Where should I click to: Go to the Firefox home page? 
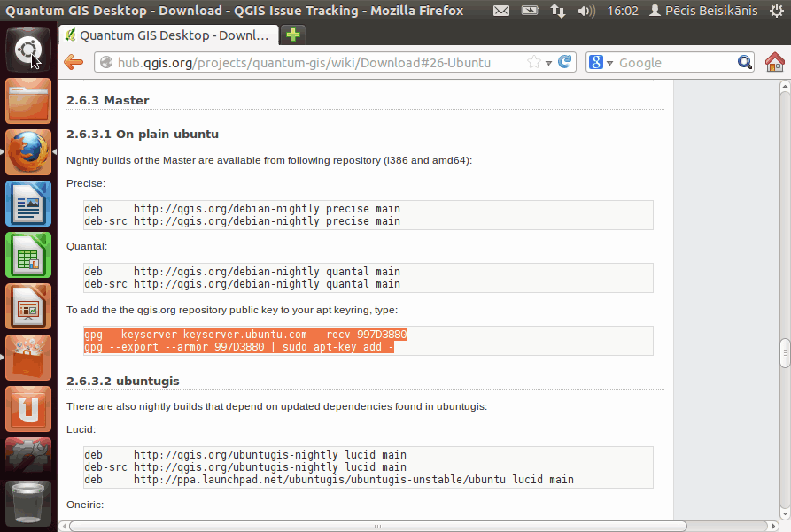pos(775,63)
